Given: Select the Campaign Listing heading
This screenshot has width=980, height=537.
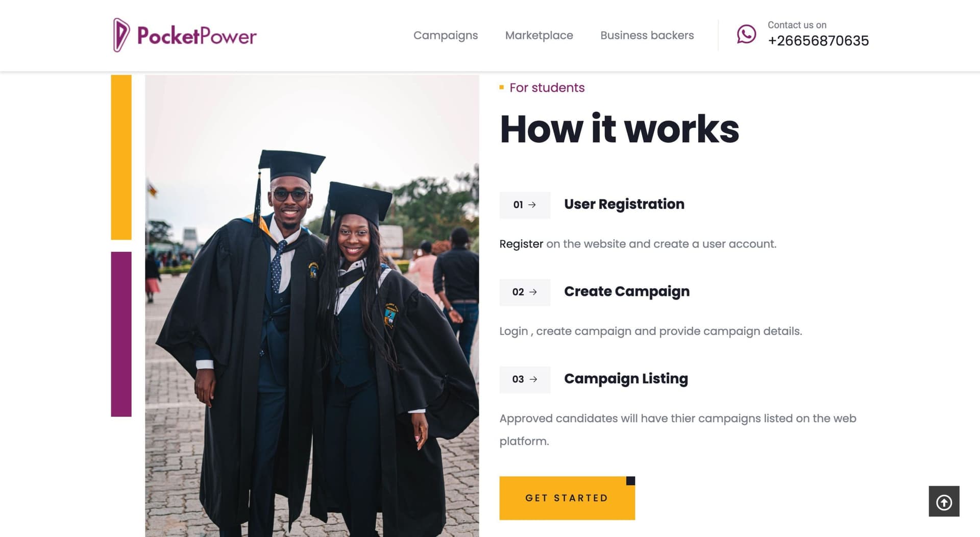Looking at the screenshot, I should coord(626,379).
